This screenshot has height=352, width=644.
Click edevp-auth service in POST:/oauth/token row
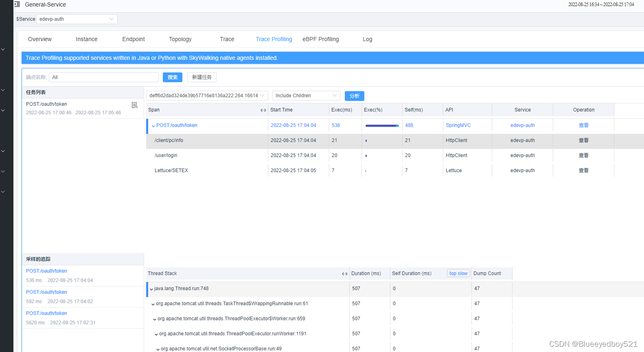tap(523, 125)
